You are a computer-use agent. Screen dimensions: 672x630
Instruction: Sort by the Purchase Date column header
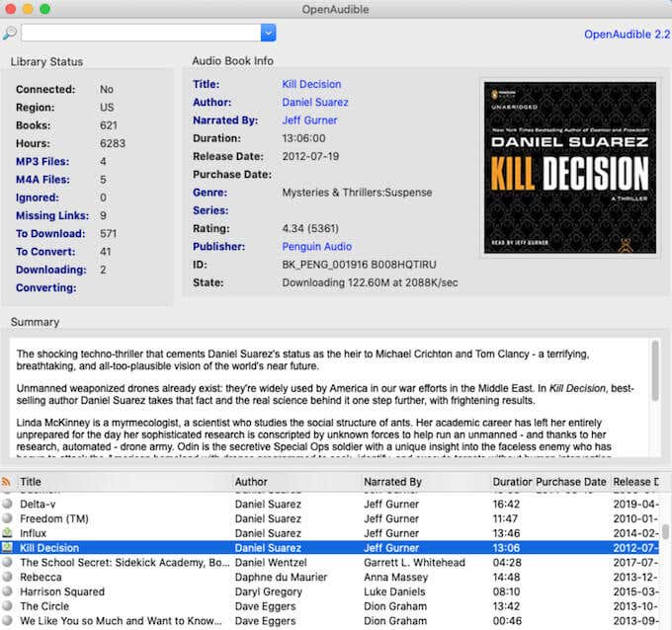[571, 482]
